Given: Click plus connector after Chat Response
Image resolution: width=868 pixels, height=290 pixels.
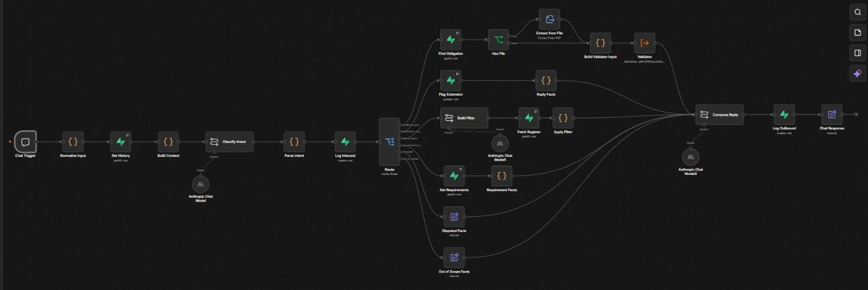Looking at the screenshot, I should coord(856,115).
